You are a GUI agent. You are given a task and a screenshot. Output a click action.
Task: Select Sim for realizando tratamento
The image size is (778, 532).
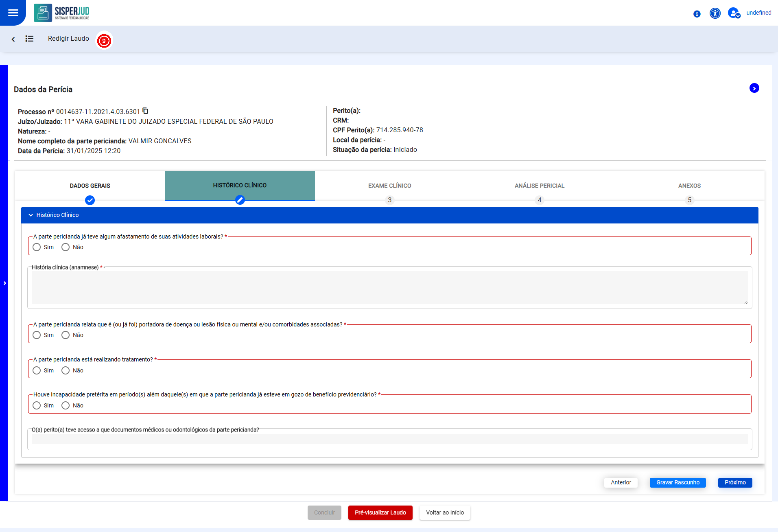[x=37, y=370]
